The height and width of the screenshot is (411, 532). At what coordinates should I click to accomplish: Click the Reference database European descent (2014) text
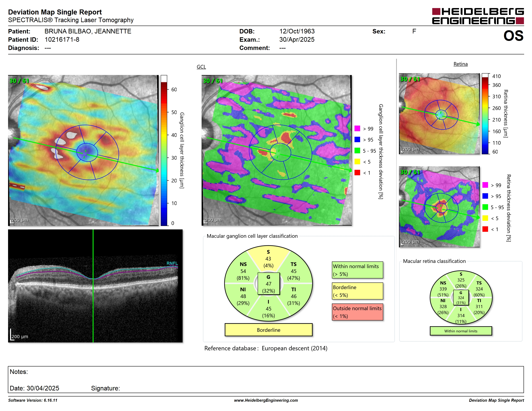266,348
